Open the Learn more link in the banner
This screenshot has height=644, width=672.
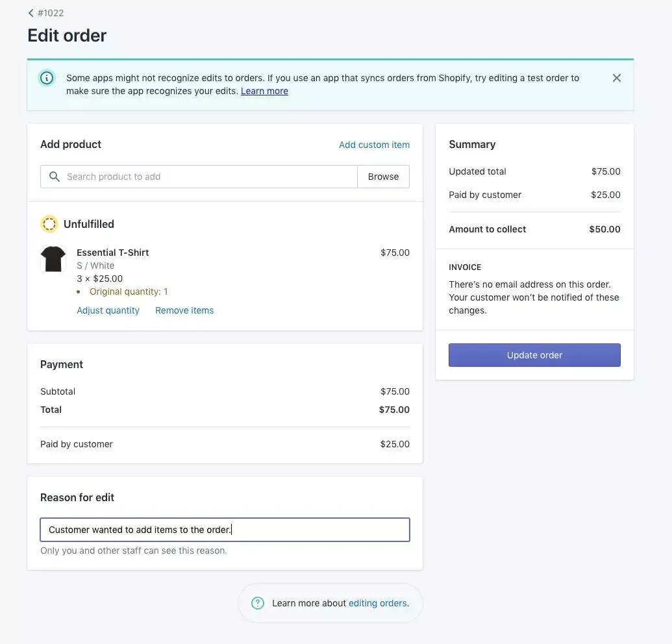tap(264, 91)
